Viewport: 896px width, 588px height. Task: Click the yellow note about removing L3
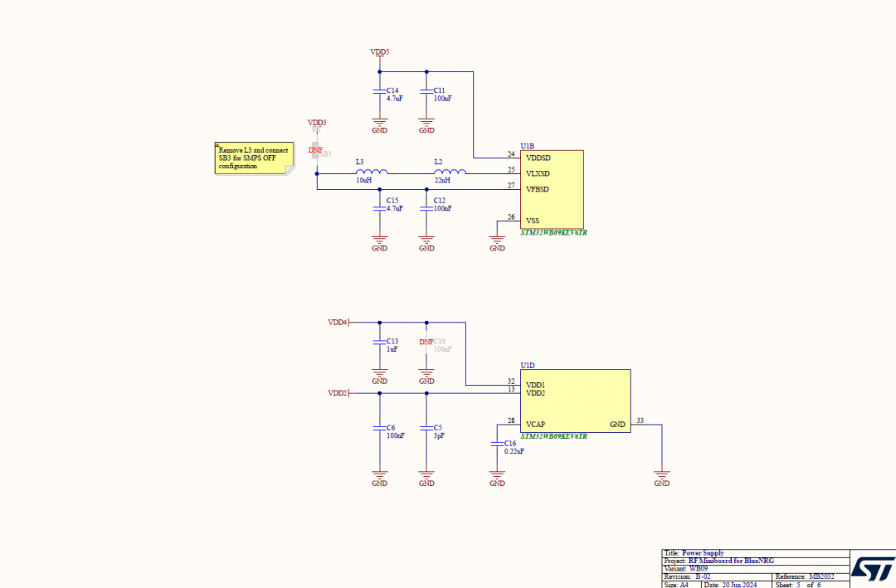[253, 157]
